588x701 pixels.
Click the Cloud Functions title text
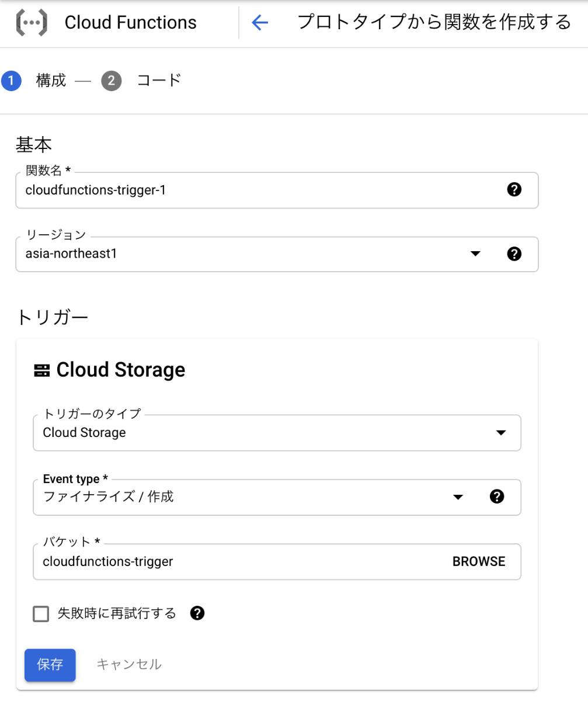click(x=131, y=23)
